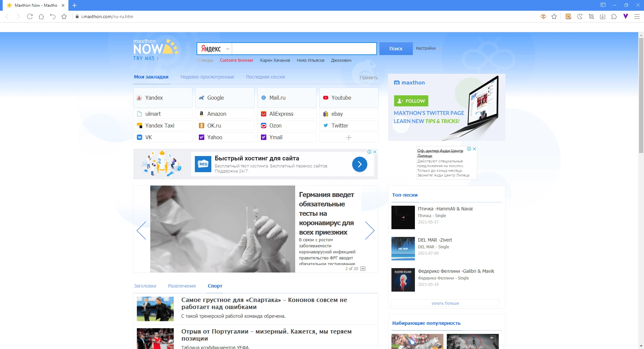Image resolution: width=644 pixels, height=349 pixels.
Task: Focus the search text field
Action: pos(304,49)
